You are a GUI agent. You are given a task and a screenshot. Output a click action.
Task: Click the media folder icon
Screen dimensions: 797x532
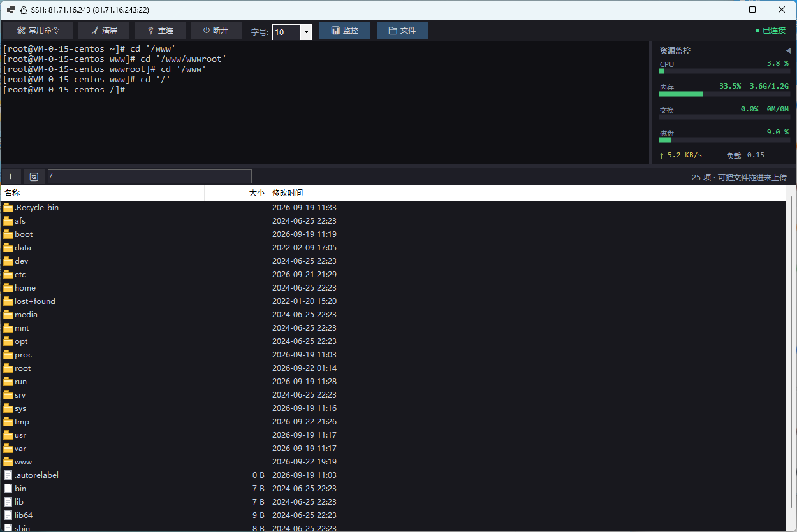point(8,315)
